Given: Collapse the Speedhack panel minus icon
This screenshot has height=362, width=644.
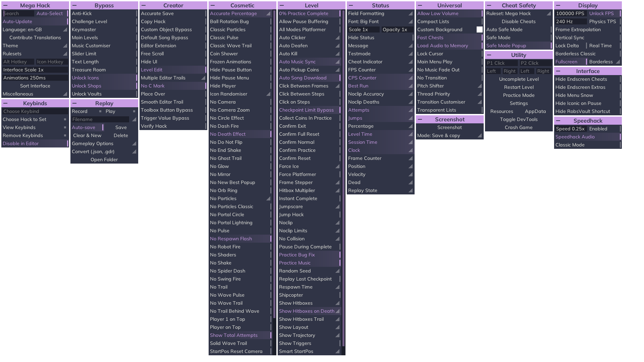Looking at the screenshot, I should pyautogui.click(x=558, y=121).
